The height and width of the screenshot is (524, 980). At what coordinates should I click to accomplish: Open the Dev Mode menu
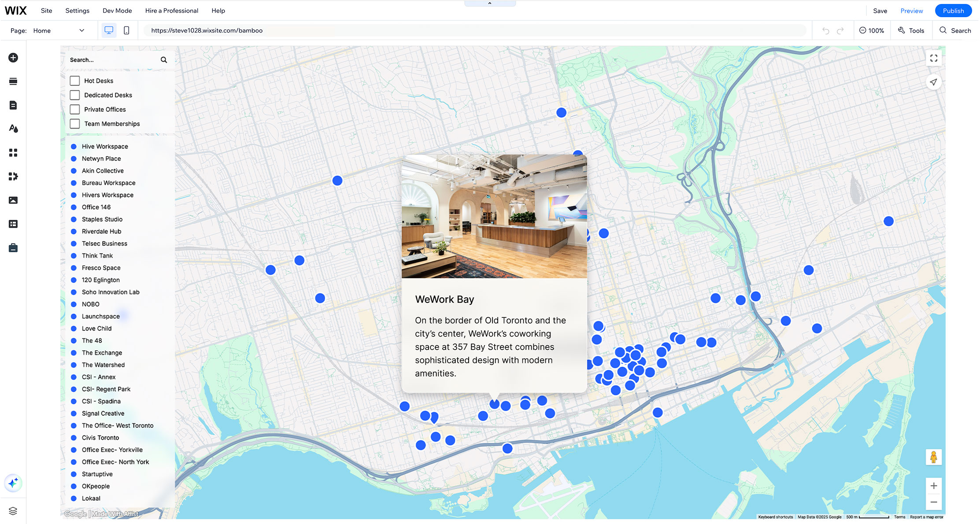[117, 11]
